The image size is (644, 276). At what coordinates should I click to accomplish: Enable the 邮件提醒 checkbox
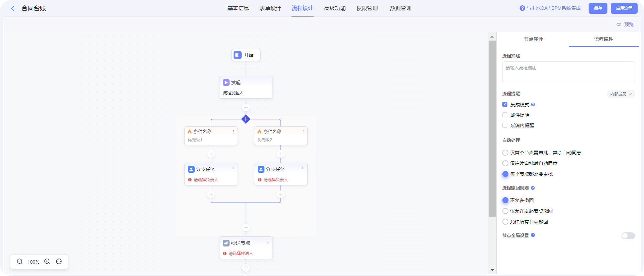(505, 115)
